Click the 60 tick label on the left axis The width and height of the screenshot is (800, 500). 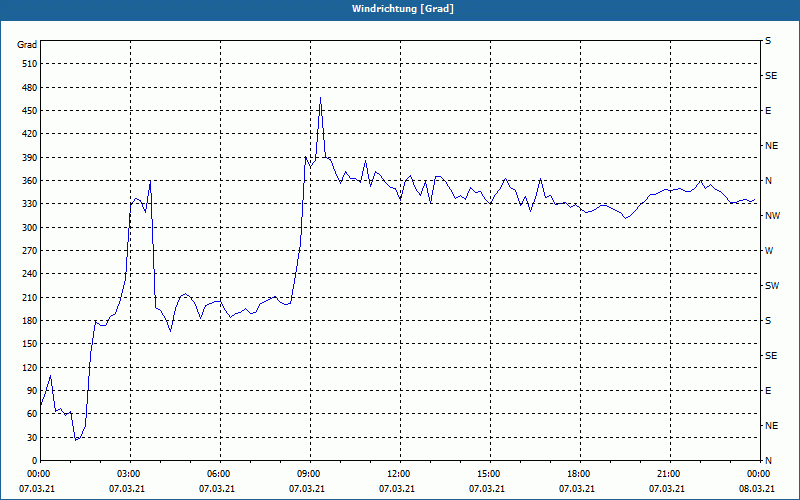click(32, 414)
